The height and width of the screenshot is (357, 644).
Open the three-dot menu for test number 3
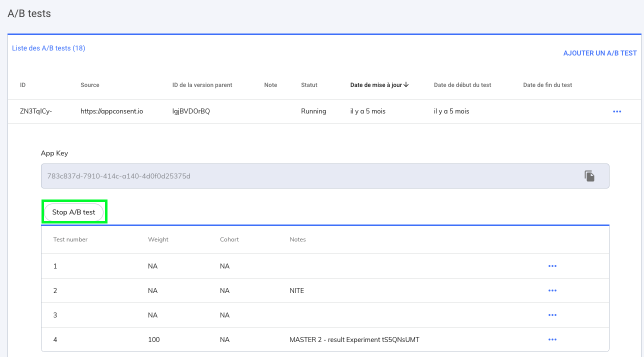[x=552, y=315]
